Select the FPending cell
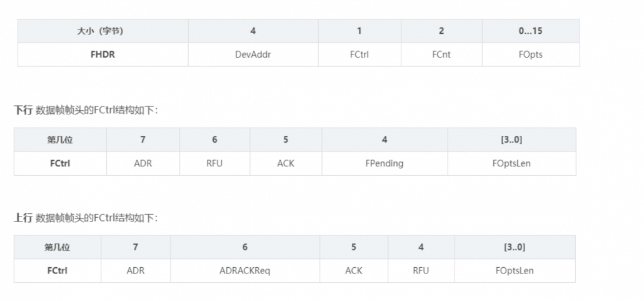The image size is (644, 301). 385,163
